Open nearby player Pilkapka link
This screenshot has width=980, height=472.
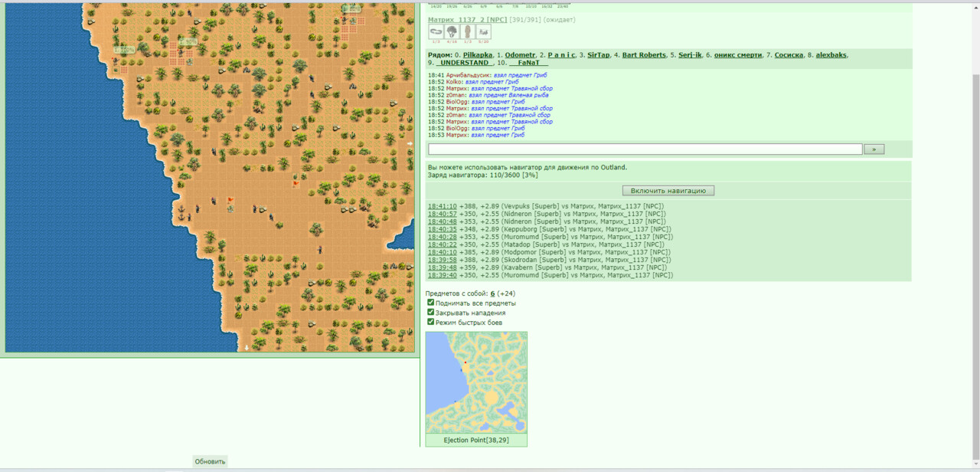coord(478,55)
